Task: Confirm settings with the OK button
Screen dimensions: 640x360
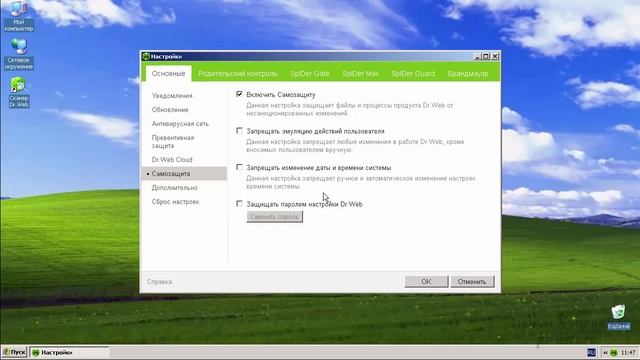Action: 426,281
